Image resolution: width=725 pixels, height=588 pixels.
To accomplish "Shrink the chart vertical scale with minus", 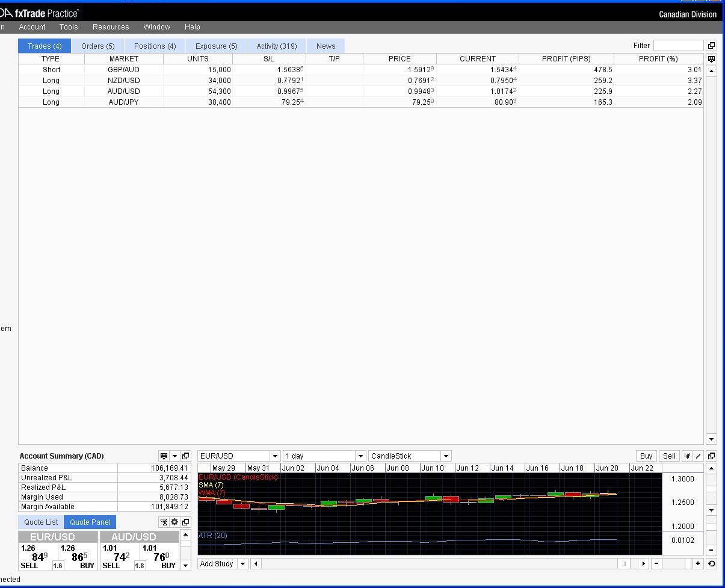I will [712, 550].
